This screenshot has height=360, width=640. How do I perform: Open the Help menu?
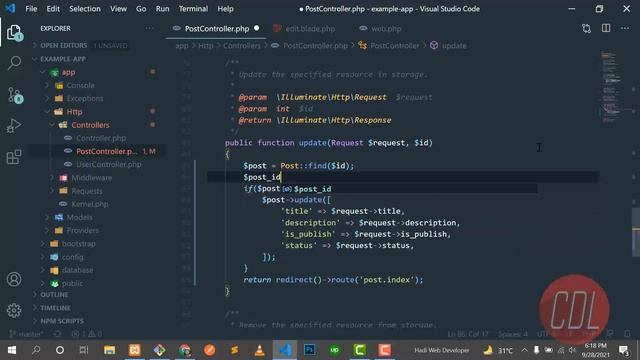tap(225, 9)
